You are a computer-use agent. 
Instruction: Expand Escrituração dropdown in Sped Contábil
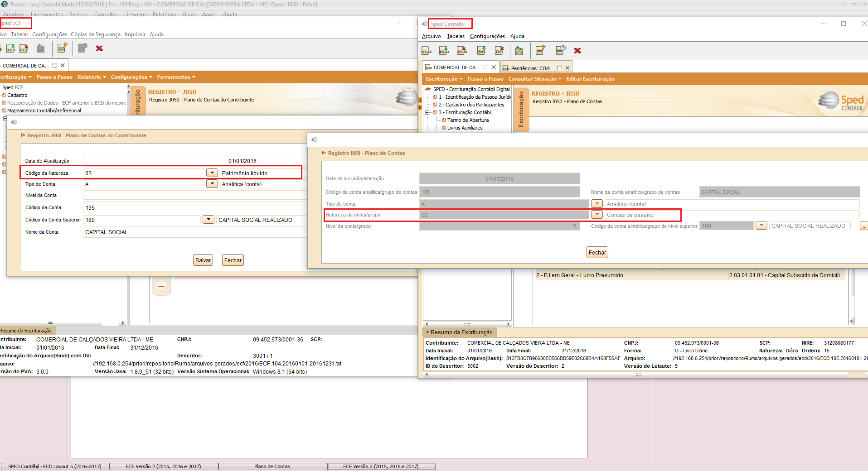point(444,79)
